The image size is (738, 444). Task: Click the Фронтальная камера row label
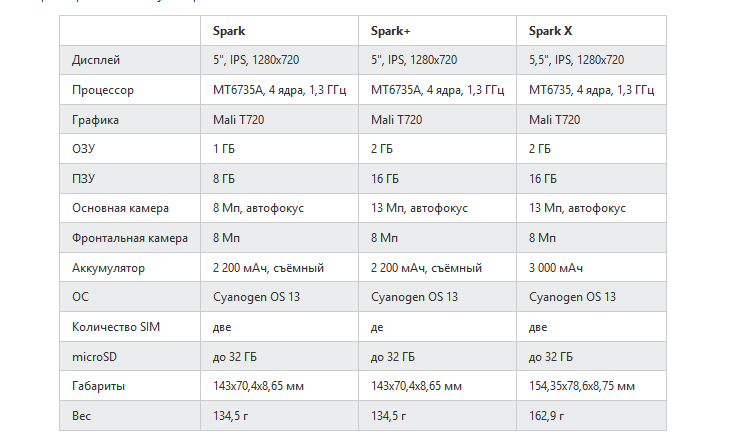tap(130, 238)
